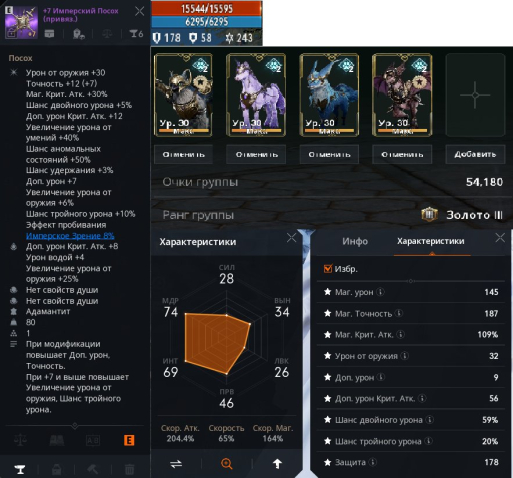513x478 pixels.
Task: Click the info icon next to Маг. урон
Action: click(x=380, y=292)
